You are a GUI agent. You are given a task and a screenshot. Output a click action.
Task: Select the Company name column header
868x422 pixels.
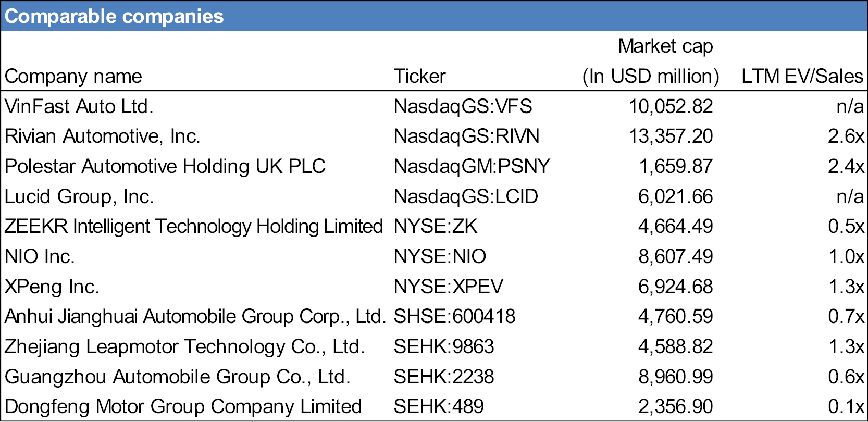pyautogui.click(x=73, y=77)
